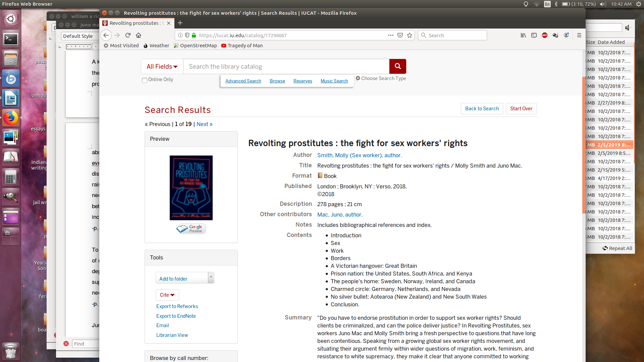Click the Revolting Prostitutes book cover thumbnail
Viewport: 644px width, 362px height.
coord(191,188)
